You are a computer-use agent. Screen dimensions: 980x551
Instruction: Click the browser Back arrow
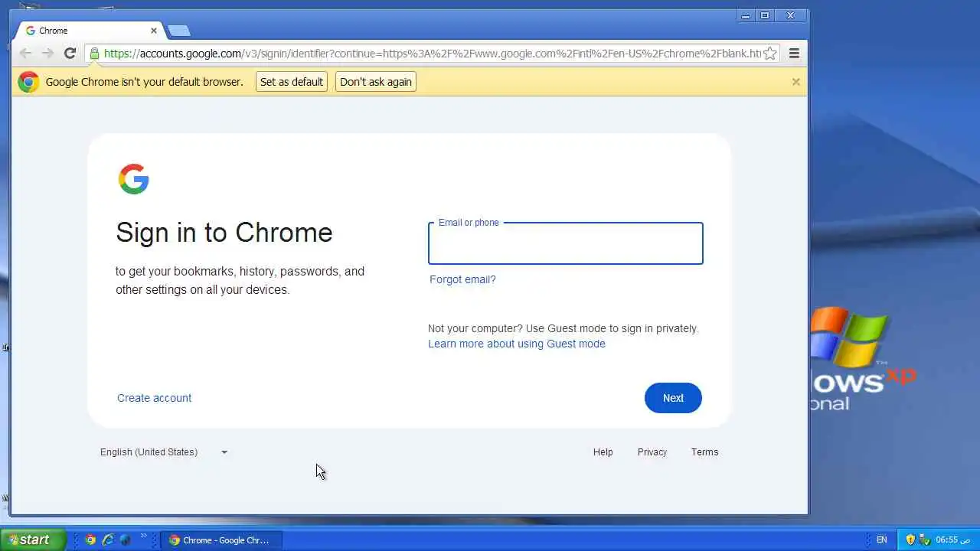pyautogui.click(x=25, y=53)
